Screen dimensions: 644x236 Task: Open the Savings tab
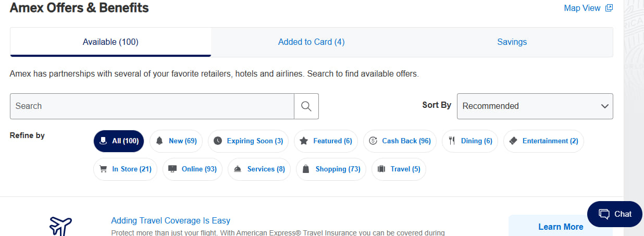[x=512, y=42]
